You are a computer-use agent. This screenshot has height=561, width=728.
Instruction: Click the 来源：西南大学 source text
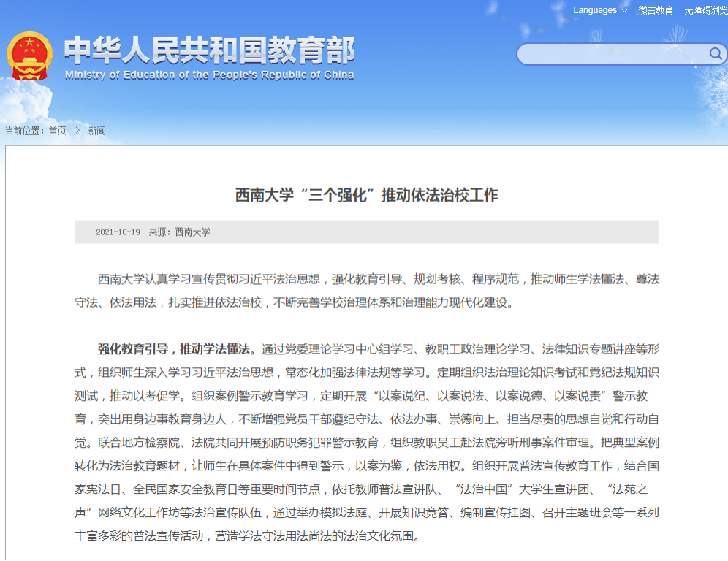pos(179,232)
